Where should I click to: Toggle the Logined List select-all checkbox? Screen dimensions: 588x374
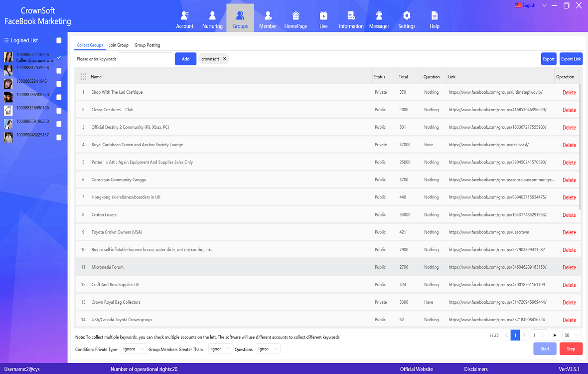pos(59,40)
